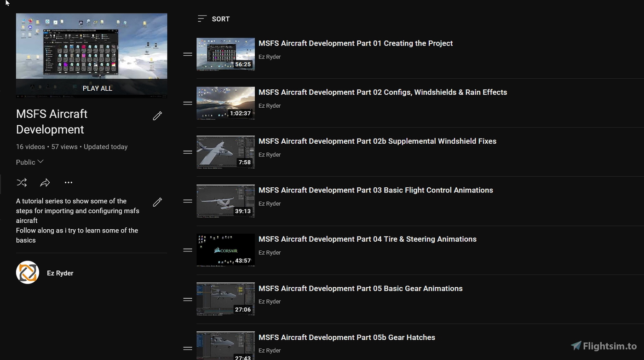Screen dimensions: 644x360
Task: Open the three-dot more options menu
Action: (69, 182)
